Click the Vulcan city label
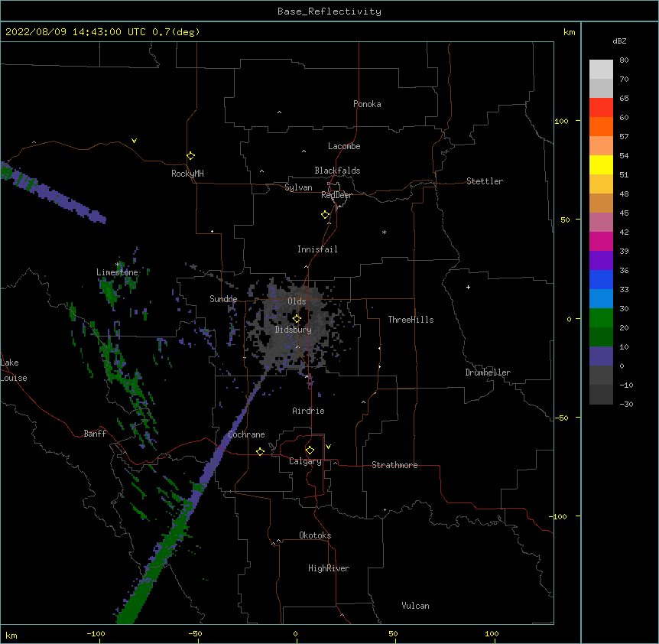Screen dimensions: 659x644 (x=415, y=606)
